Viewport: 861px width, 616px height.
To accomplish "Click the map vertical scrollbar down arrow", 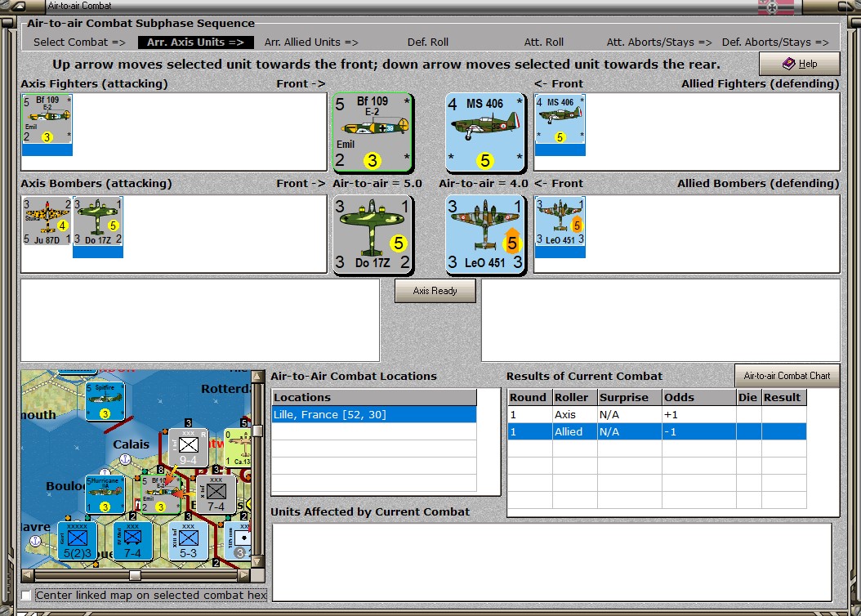I will (x=257, y=561).
